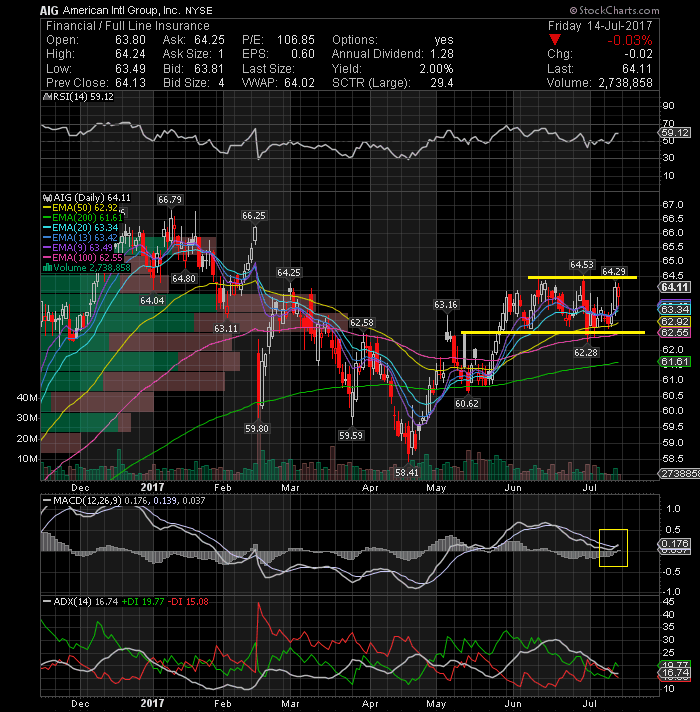Click the Open 63.80 value
Image resolution: width=700 pixels, height=712 pixels.
click(130, 40)
